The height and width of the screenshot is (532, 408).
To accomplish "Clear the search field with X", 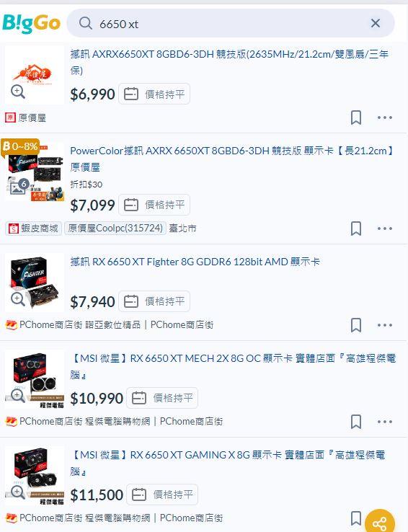I will [x=375, y=23].
